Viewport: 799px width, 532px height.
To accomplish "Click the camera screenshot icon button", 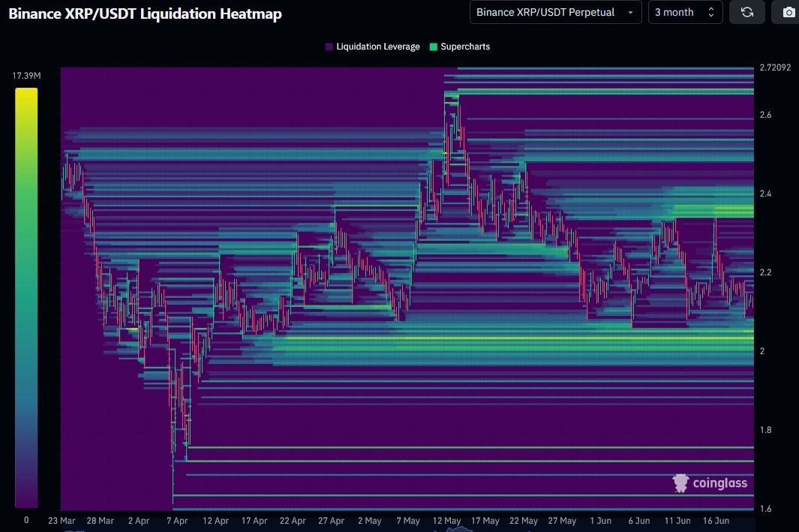I will 788,12.
